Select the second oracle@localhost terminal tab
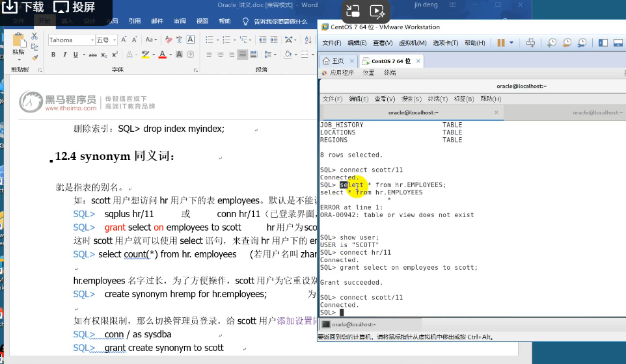The width and height of the screenshot is (626, 364). click(x=597, y=113)
